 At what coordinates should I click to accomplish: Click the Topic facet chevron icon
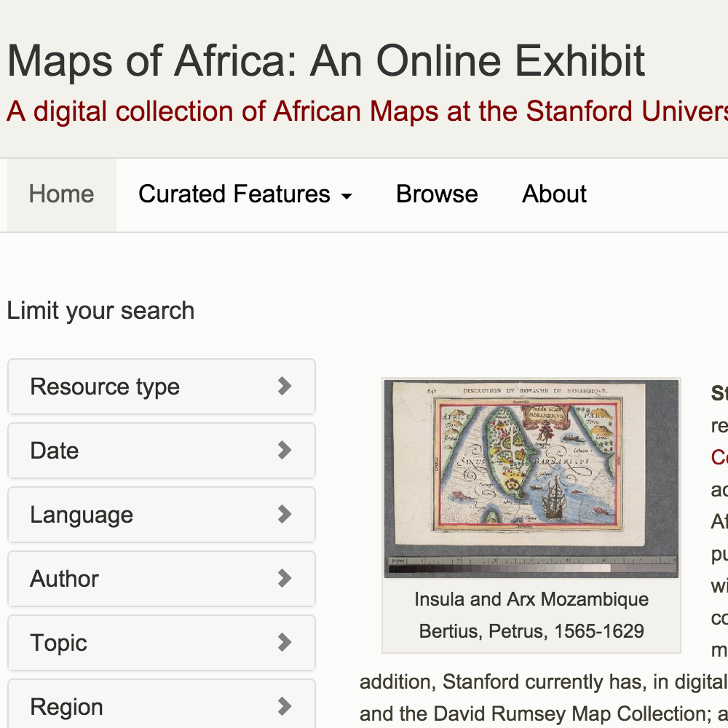coord(285,643)
